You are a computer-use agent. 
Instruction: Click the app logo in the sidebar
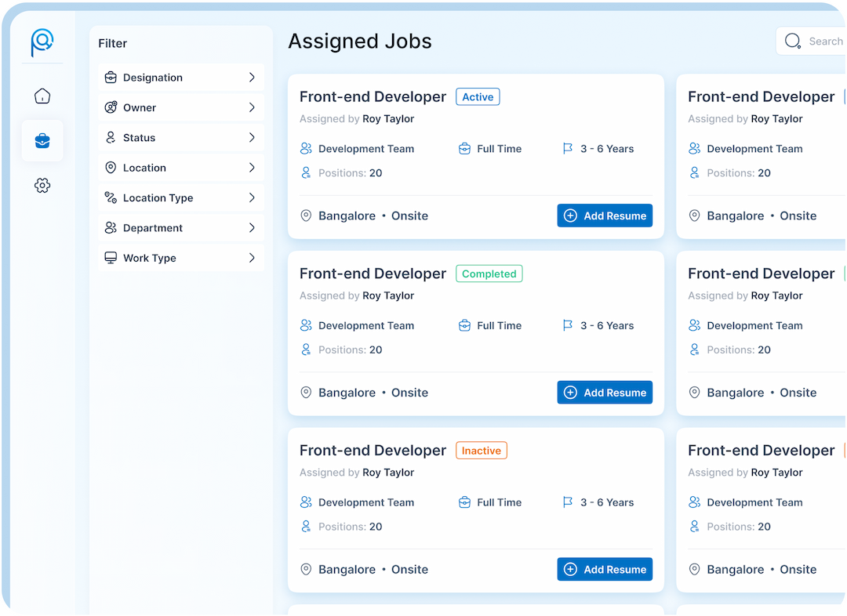[x=42, y=42]
